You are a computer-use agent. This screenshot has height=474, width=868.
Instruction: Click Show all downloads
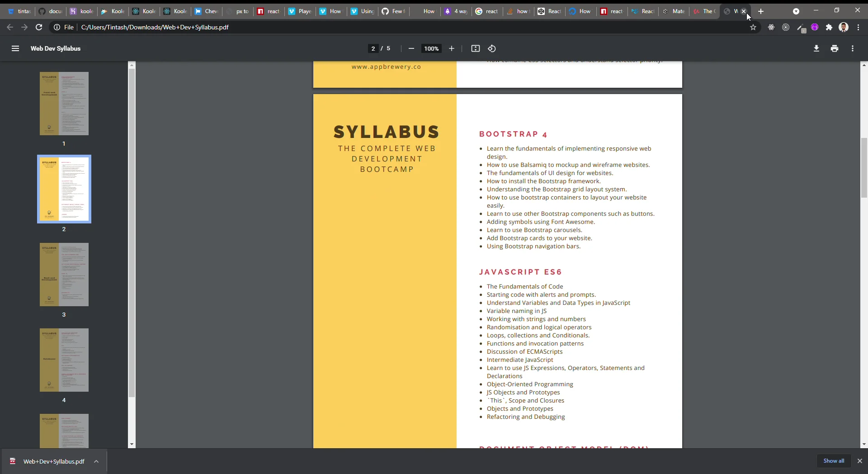coord(834,461)
